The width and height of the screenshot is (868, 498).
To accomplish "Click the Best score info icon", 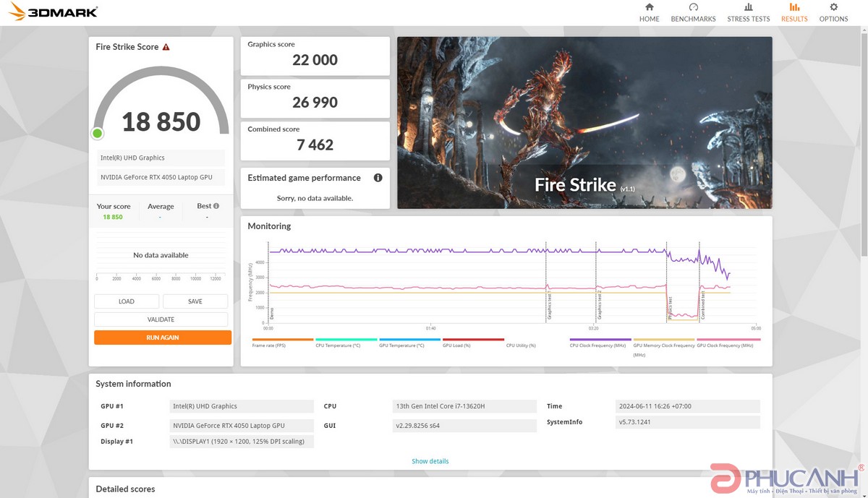I will click(x=216, y=206).
